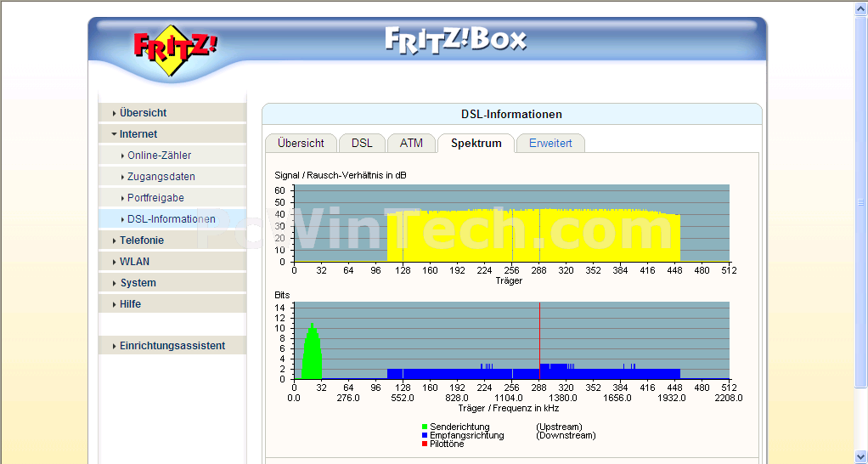Click the red pilot tone marker line
The image size is (868, 464).
coord(539,341)
